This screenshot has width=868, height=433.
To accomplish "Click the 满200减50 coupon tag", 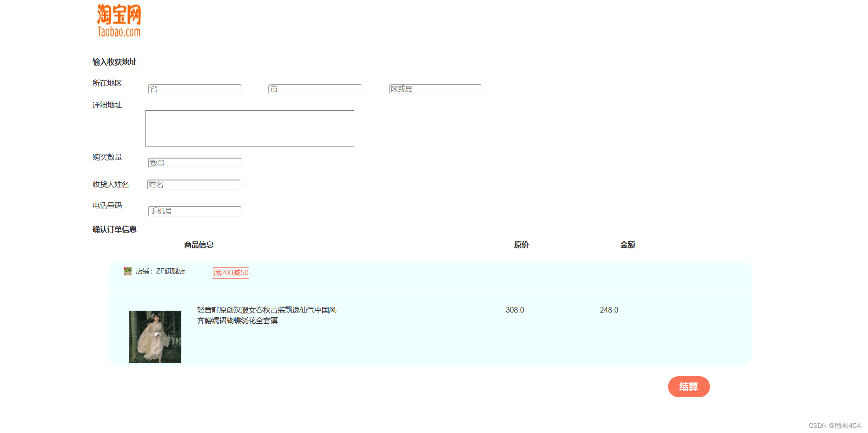I will click(231, 273).
